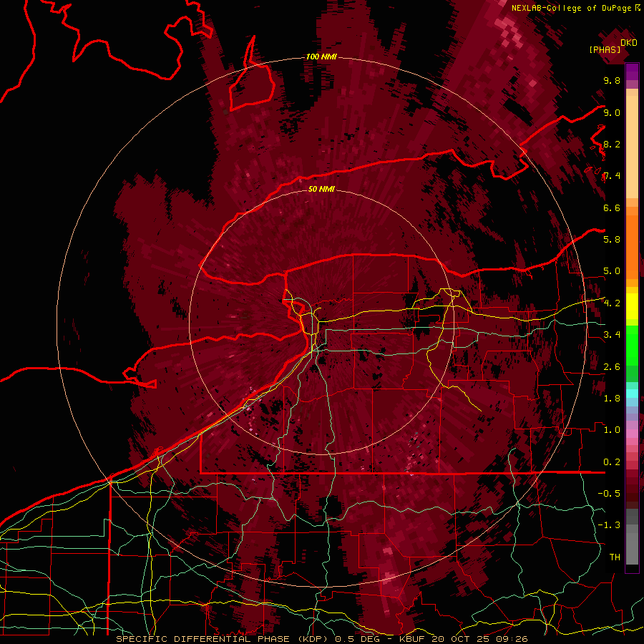Select the -1.3 scale value

609,525
